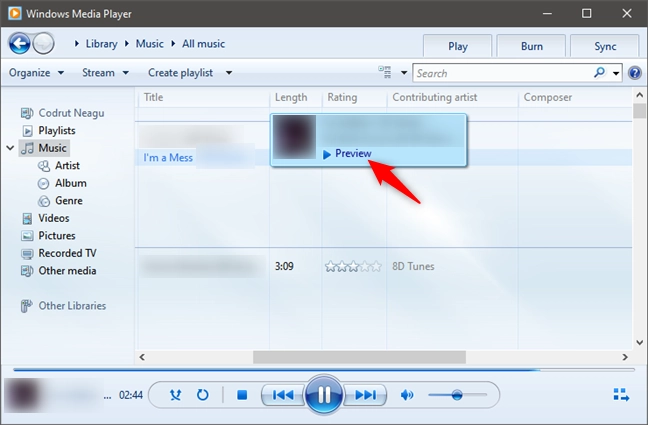Sort by Length column header
648x425 pixels.
coord(295,98)
